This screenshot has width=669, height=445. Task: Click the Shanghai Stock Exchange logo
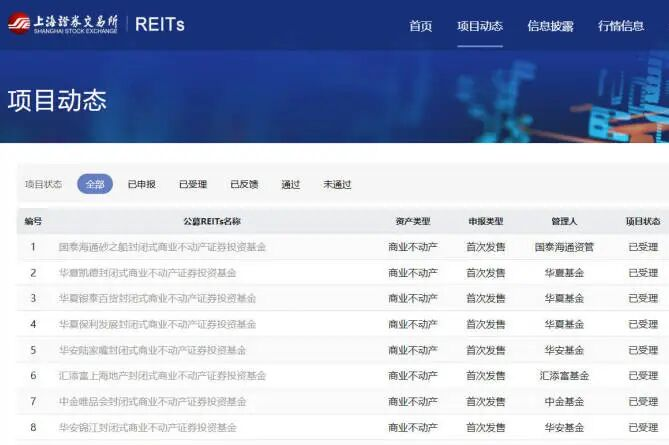[62, 23]
